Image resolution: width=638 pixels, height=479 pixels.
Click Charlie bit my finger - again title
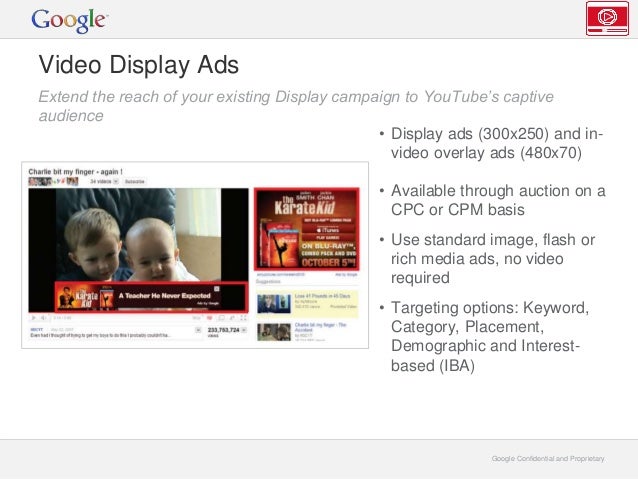coord(75,172)
